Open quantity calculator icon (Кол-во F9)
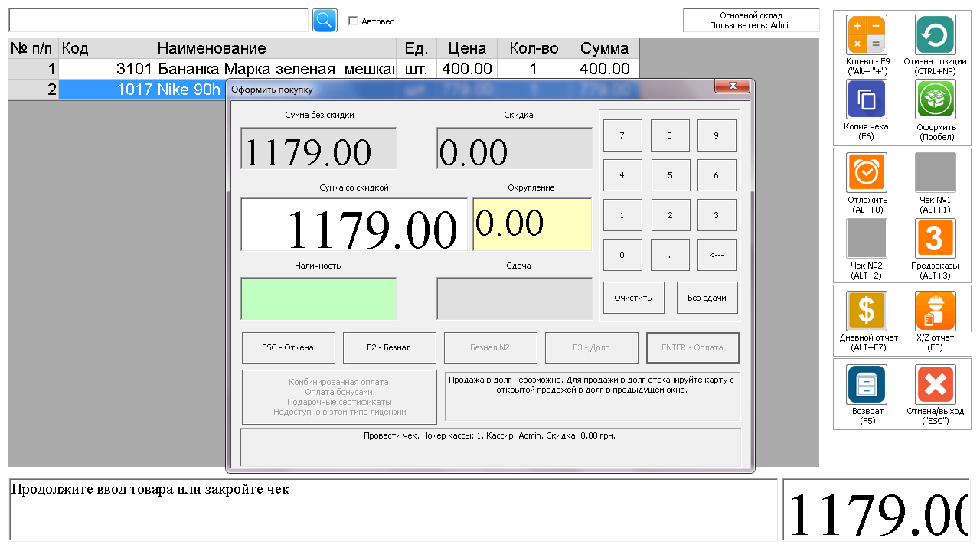 pos(866,35)
